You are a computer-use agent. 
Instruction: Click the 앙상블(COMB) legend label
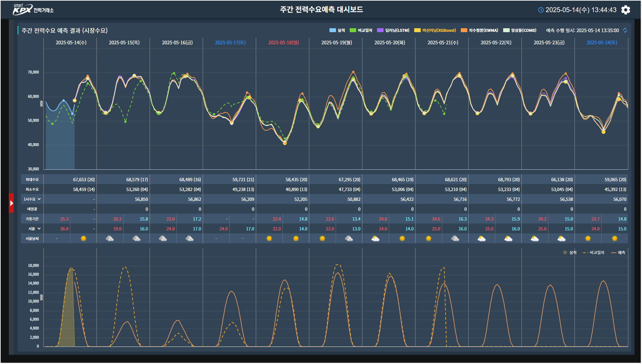click(524, 30)
